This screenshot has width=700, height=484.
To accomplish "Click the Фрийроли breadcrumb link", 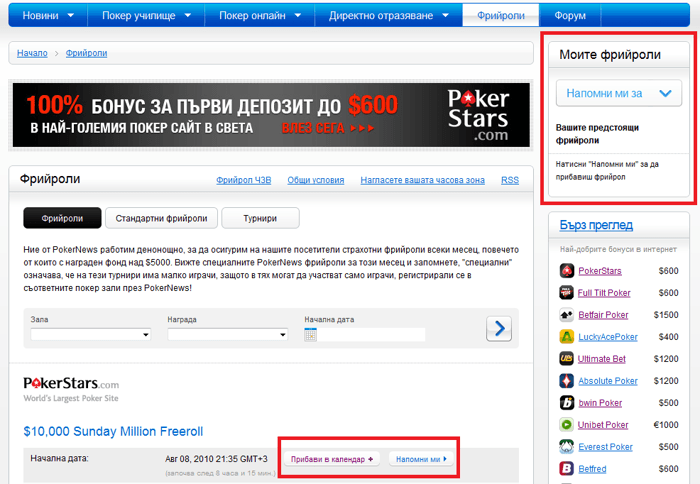I will pyautogui.click(x=87, y=53).
